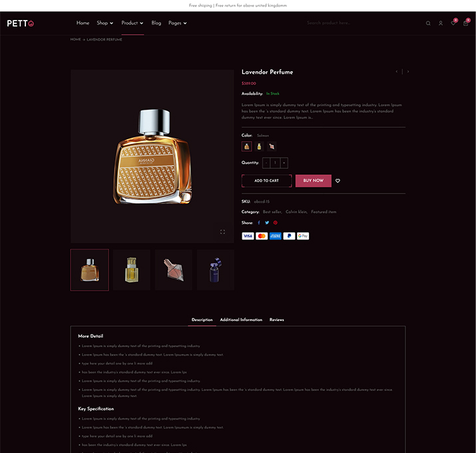Expand the Product dropdown menu
The image size is (476, 453).
[x=132, y=23]
